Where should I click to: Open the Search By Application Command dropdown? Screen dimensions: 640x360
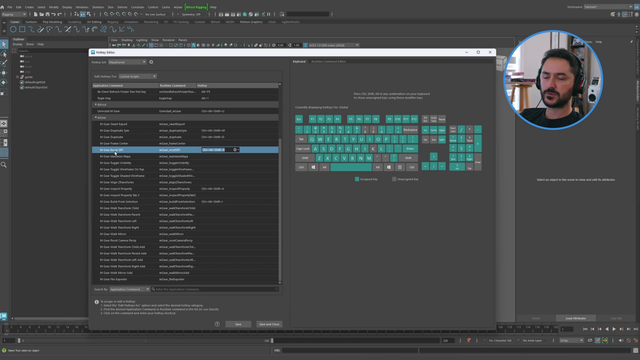[x=129, y=289]
